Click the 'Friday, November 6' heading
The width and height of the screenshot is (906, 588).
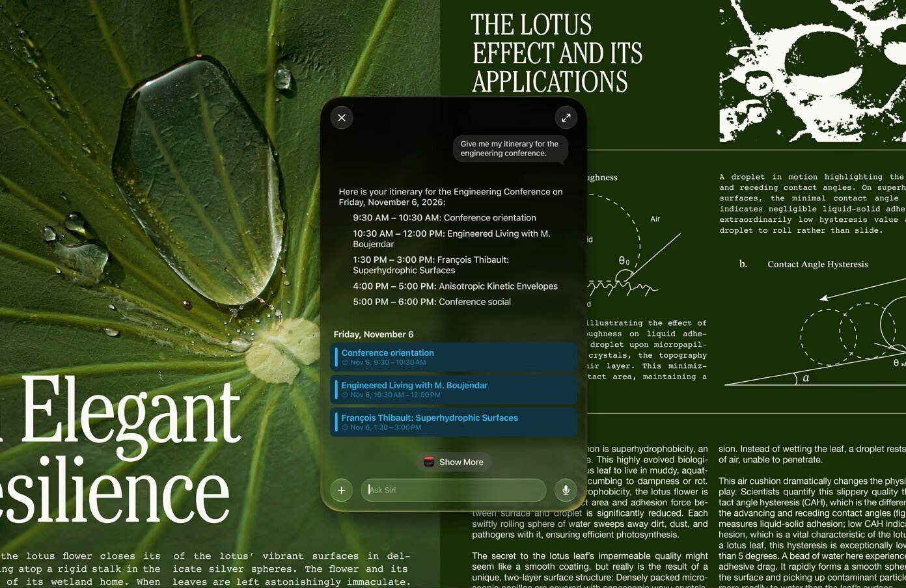tap(374, 334)
